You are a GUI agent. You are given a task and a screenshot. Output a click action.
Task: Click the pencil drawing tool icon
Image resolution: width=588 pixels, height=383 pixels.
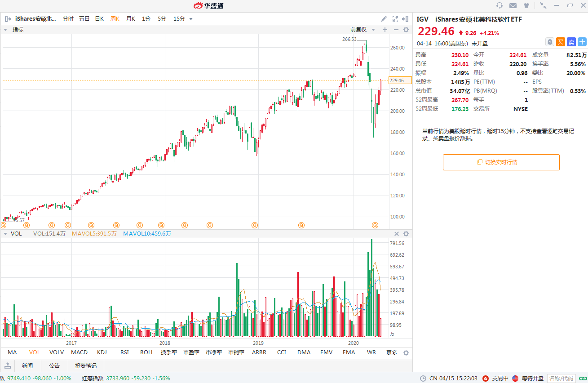pos(384,19)
